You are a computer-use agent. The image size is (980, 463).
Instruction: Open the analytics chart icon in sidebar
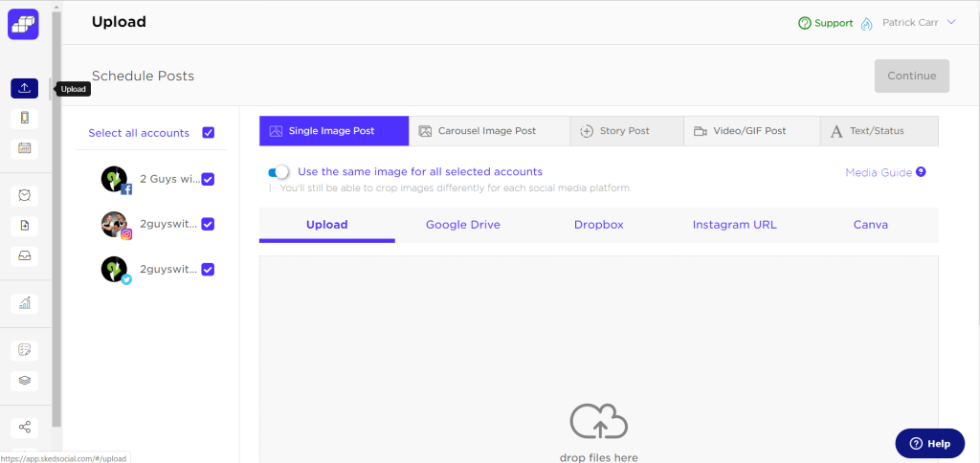pos(25,303)
